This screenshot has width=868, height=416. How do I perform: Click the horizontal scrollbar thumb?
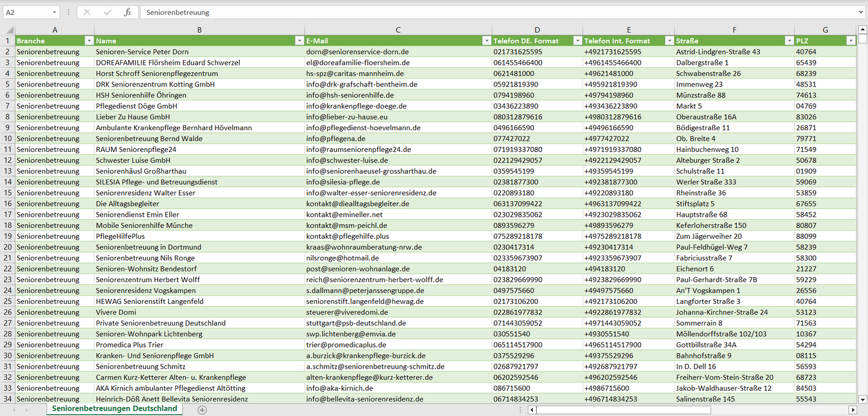click(x=622, y=410)
